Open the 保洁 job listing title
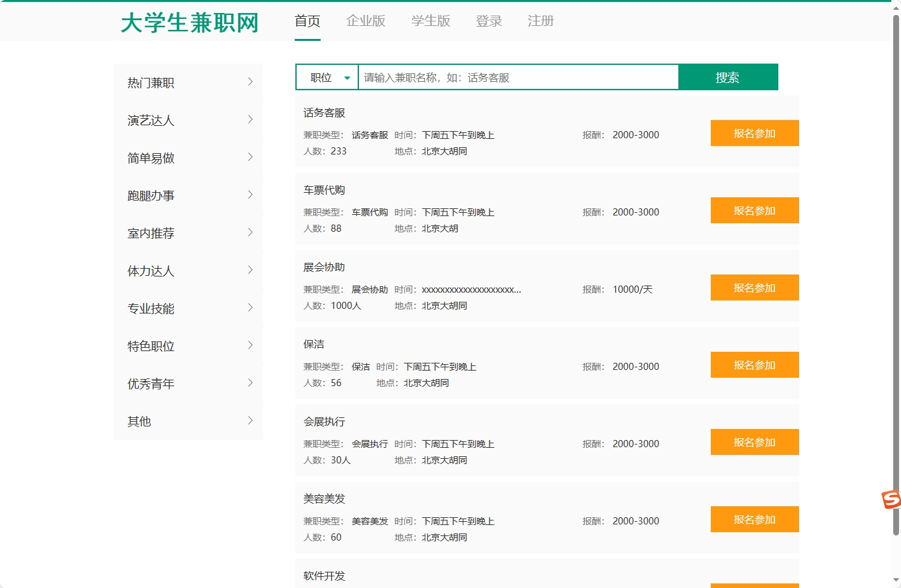 (x=314, y=344)
